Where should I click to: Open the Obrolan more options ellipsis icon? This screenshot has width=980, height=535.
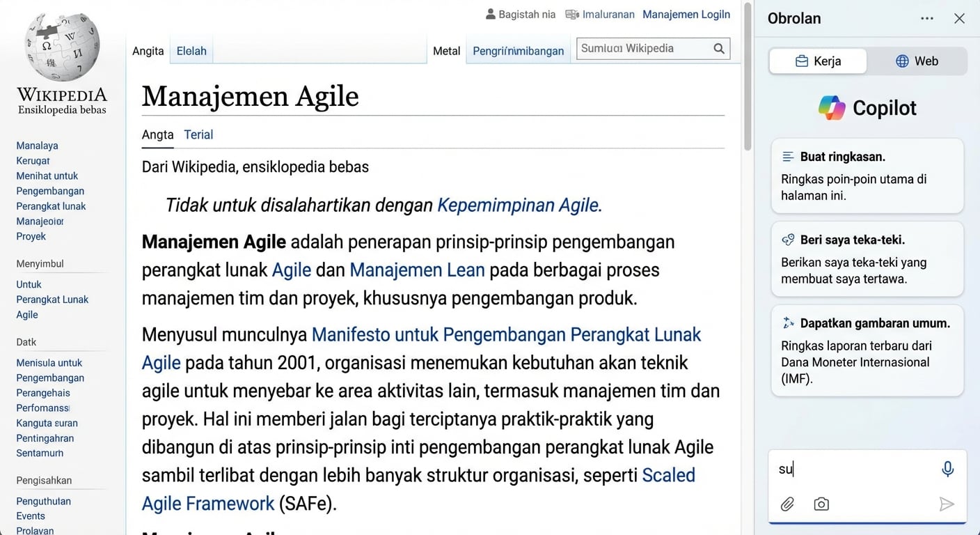(926, 18)
